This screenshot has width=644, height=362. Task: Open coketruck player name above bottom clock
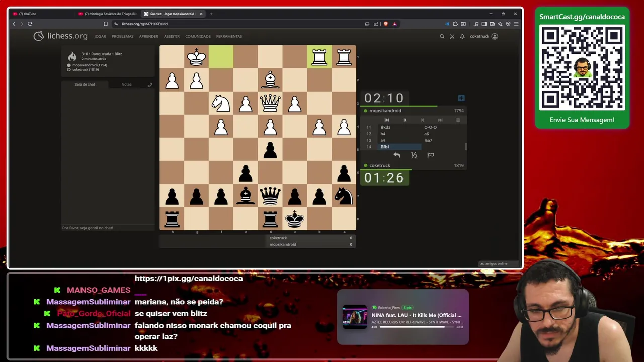[x=380, y=165]
